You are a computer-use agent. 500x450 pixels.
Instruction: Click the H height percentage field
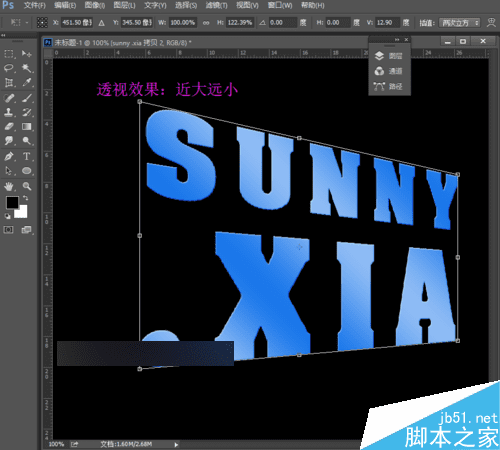[240, 23]
